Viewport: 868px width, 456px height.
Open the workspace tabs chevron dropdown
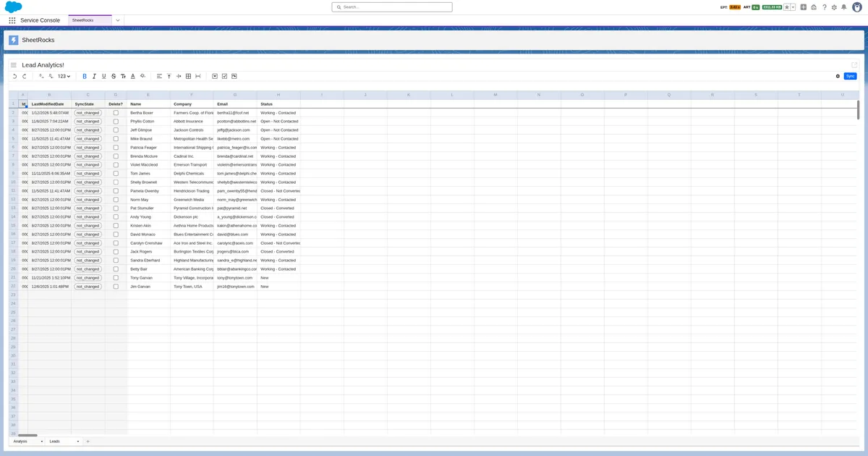117,20
